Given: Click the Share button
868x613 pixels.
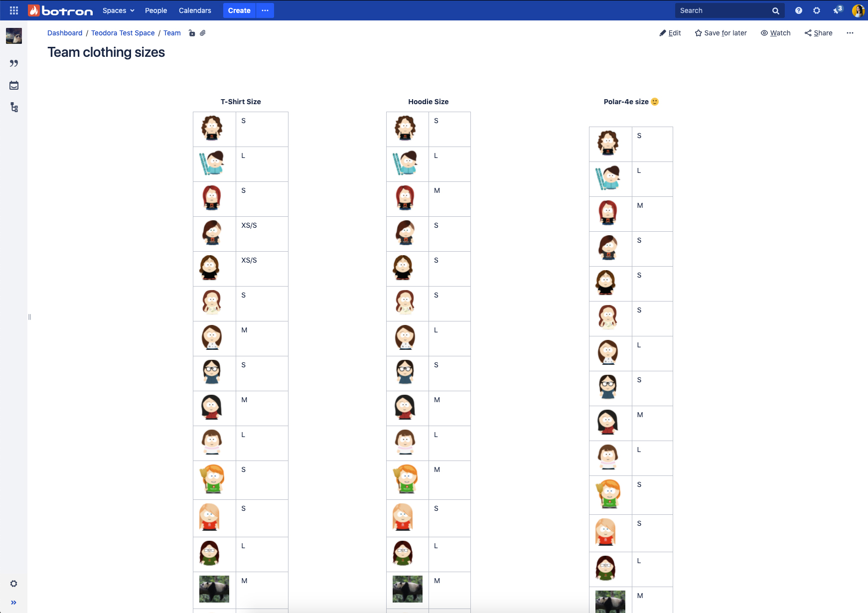Looking at the screenshot, I should [819, 33].
